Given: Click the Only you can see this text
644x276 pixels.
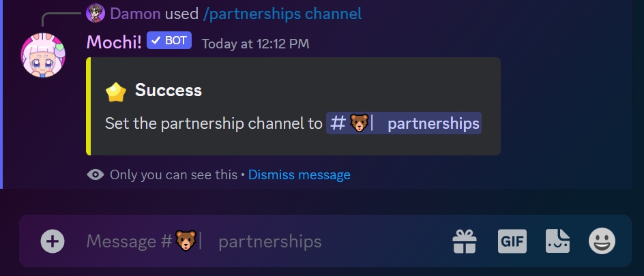Looking at the screenshot, I should click(x=174, y=175).
